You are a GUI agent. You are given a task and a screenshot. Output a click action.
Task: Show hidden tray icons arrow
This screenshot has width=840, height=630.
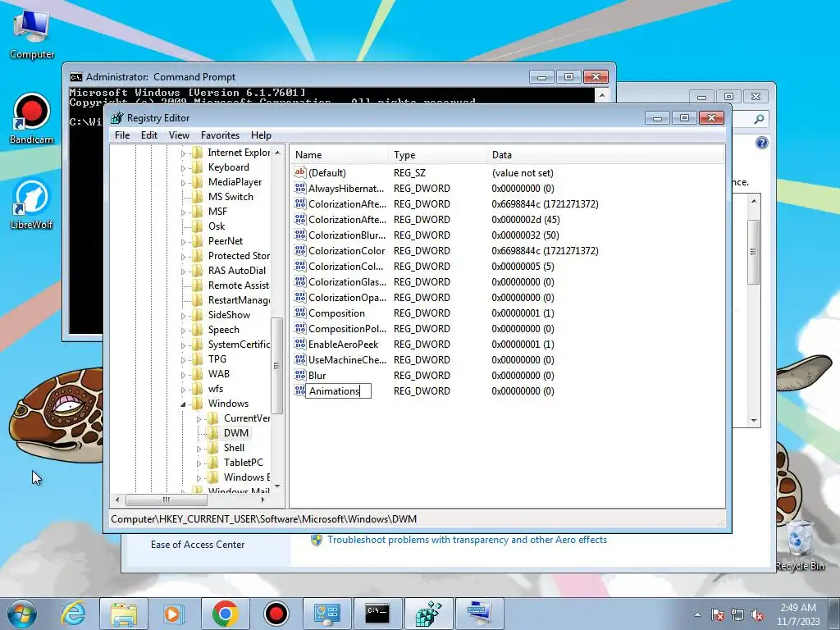point(697,614)
